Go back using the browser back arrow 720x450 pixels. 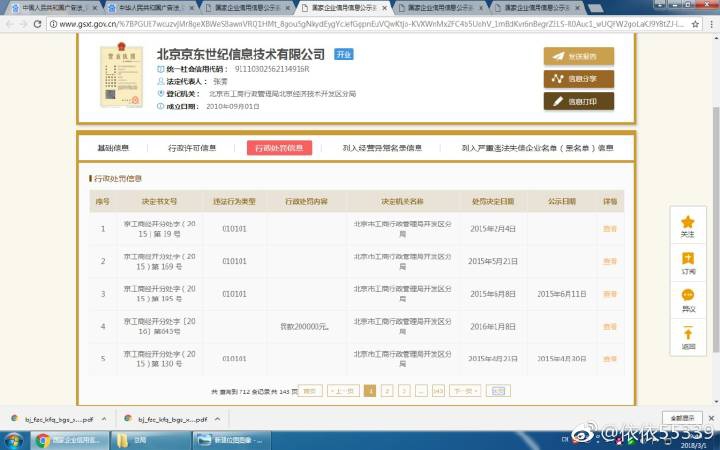[x=10, y=24]
